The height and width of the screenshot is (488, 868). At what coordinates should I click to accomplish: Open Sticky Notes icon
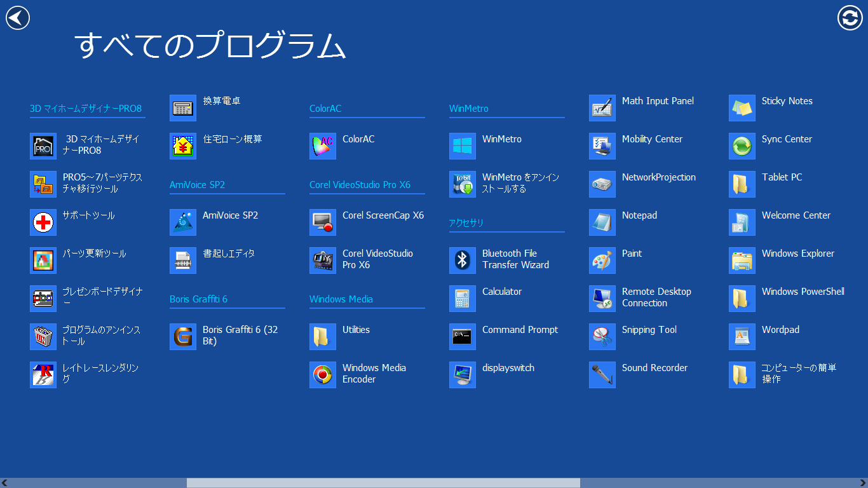tap(742, 108)
